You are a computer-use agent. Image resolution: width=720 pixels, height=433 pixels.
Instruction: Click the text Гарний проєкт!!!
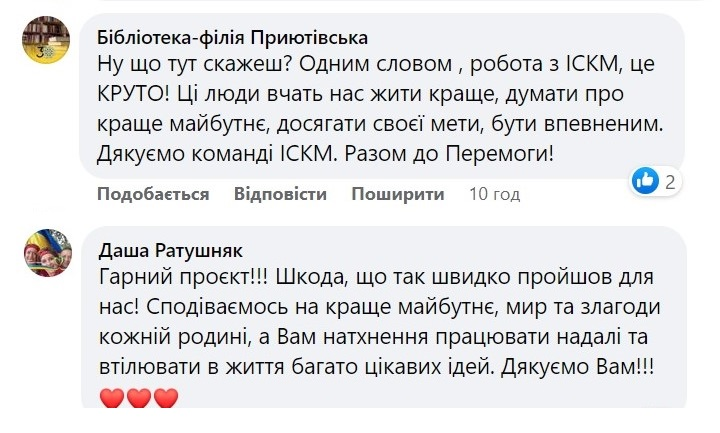coord(183,277)
